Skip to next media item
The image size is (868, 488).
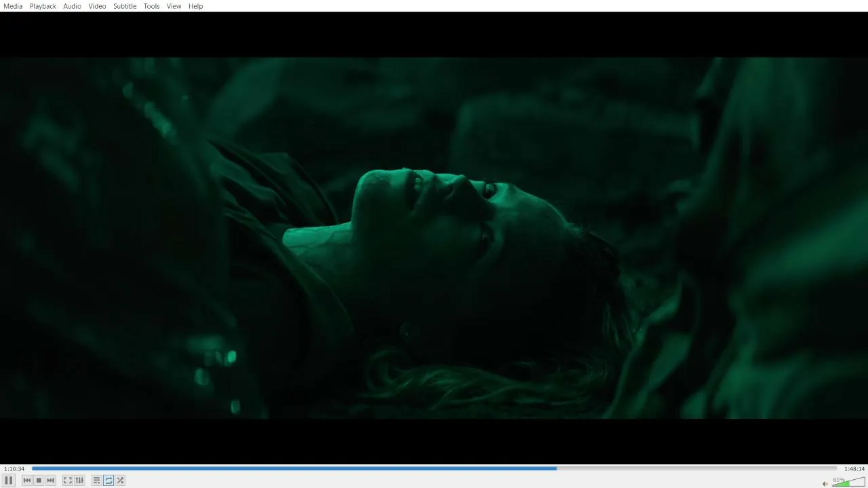[50, 481]
